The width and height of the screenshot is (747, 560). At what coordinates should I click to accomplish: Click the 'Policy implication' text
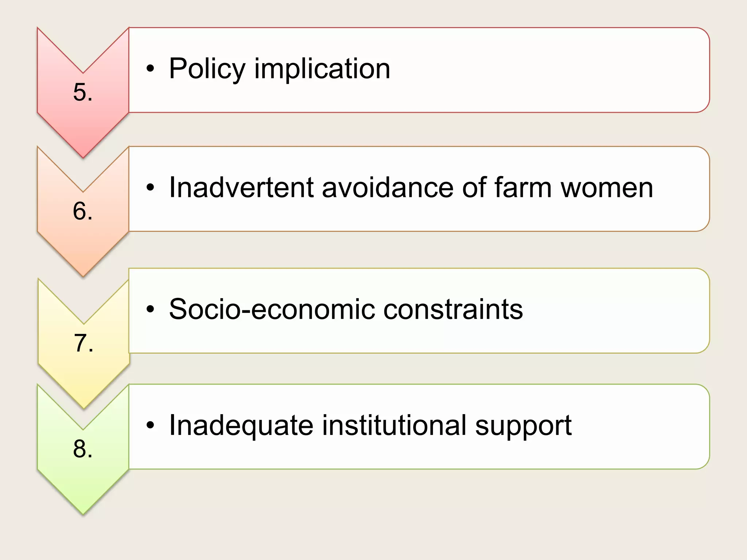279,69
